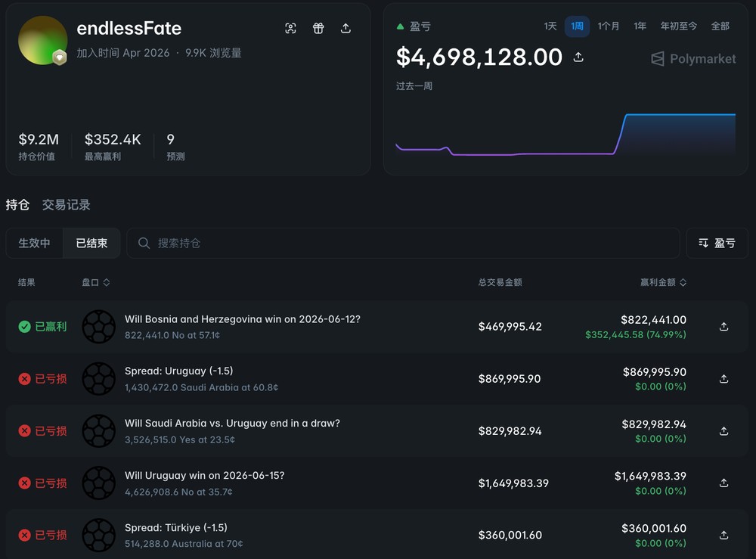The height and width of the screenshot is (559, 756).
Task: Open the 持仓 tab
Action: coord(18,204)
